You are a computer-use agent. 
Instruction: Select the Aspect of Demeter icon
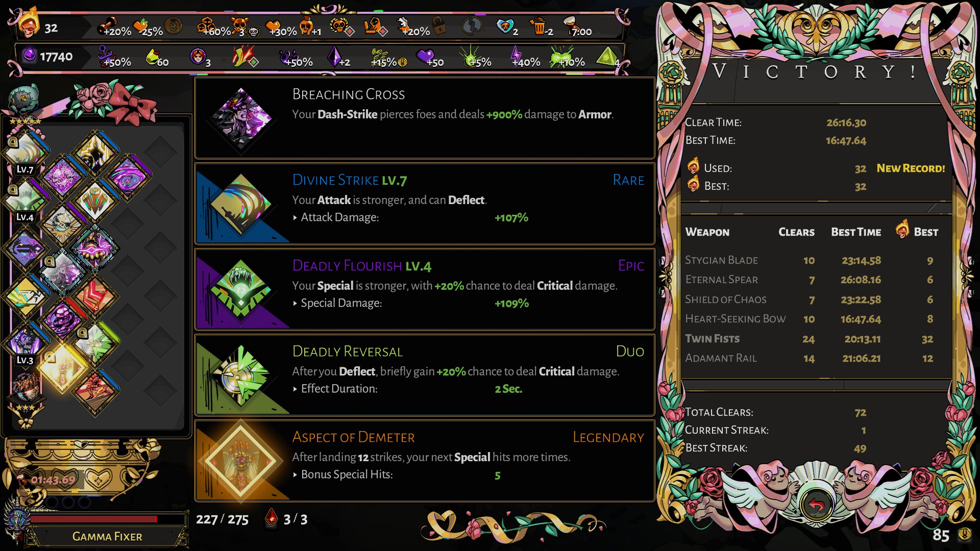tap(241, 461)
